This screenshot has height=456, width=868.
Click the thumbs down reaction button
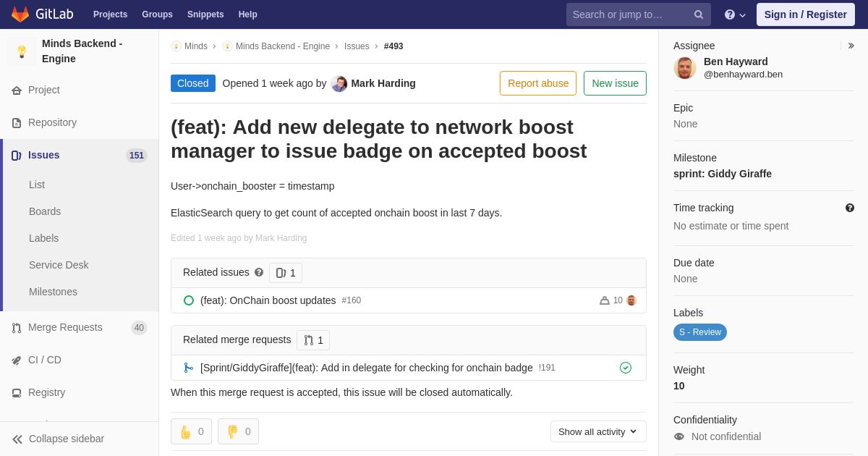238,431
